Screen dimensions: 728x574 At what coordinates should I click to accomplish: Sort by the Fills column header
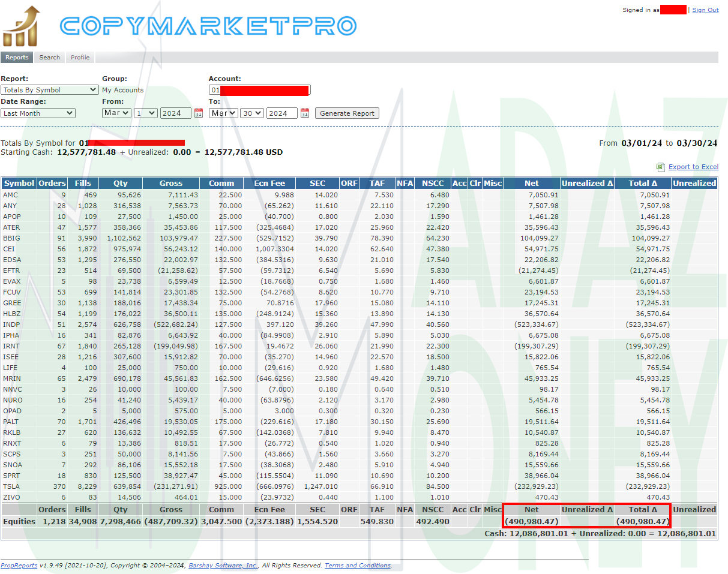(x=83, y=184)
